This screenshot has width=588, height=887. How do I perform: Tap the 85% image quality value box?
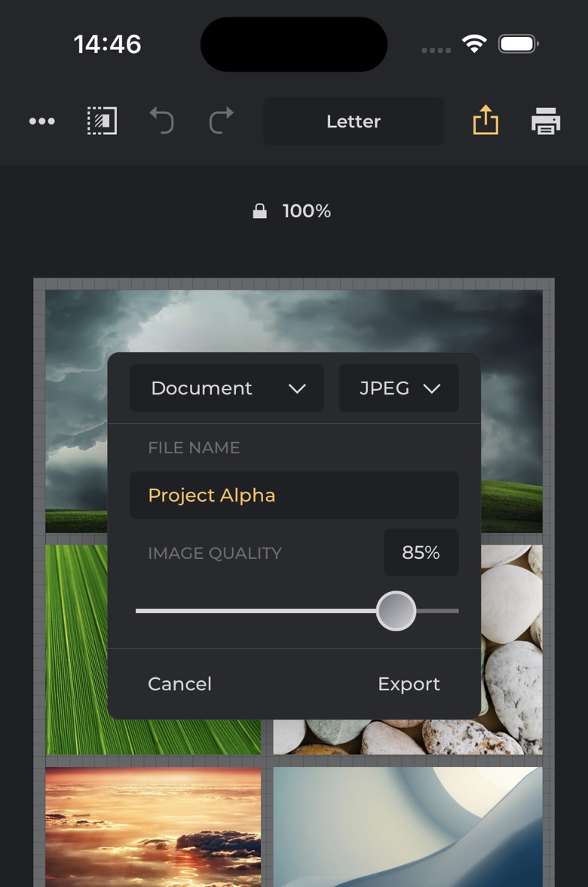click(x=421, y=553)
